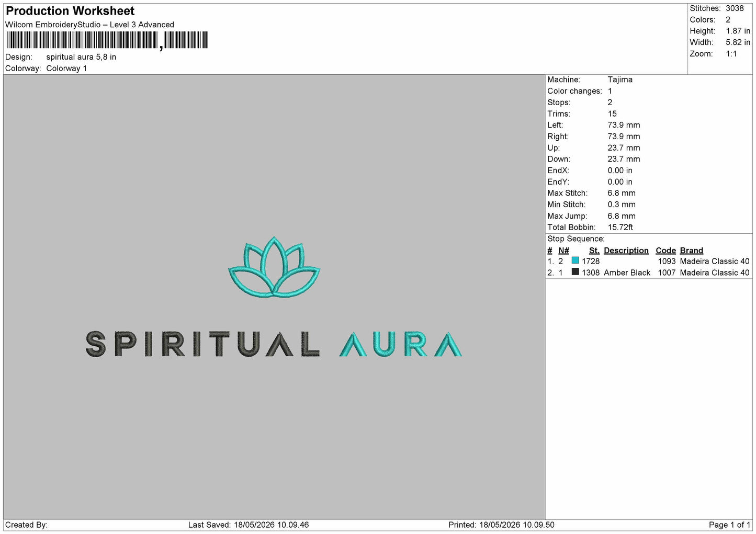Click the 'Colorway 1' value
This screenshot has width=756, height=534.
(x=66, y=69)
